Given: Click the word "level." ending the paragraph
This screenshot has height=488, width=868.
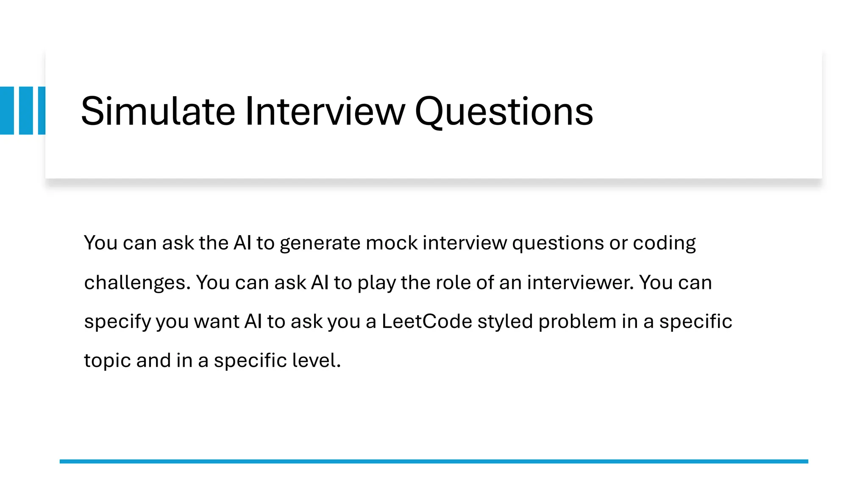Looking at the screenshot, I should pos(317,360).
